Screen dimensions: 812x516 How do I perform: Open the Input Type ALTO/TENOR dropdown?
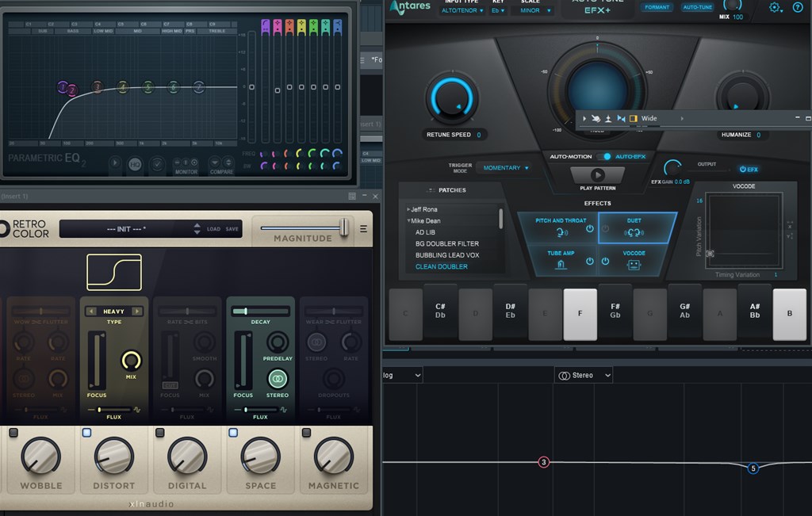[462, 10]
